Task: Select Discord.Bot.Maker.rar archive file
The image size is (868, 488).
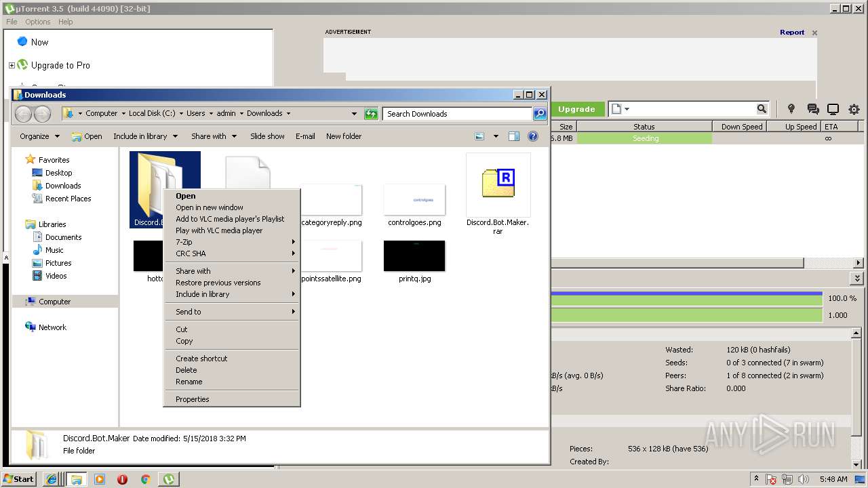Action: click(498, 194)
